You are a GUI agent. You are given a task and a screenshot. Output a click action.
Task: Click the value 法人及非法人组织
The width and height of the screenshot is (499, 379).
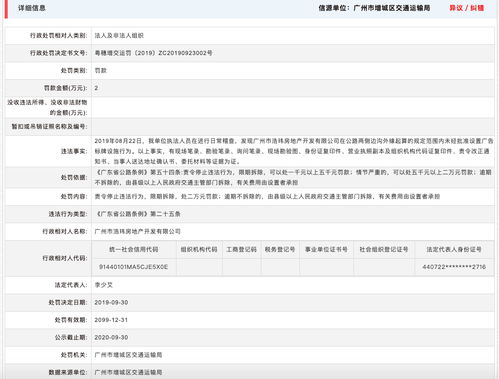119,36
